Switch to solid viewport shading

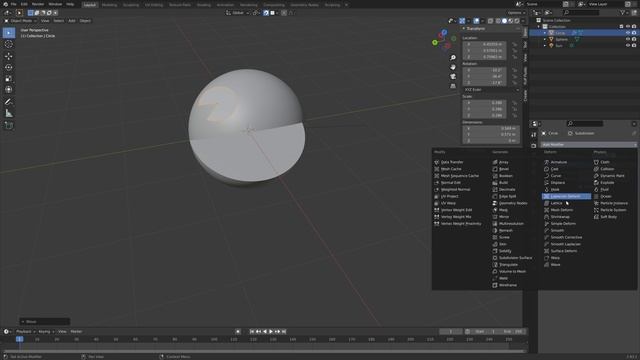504,20
